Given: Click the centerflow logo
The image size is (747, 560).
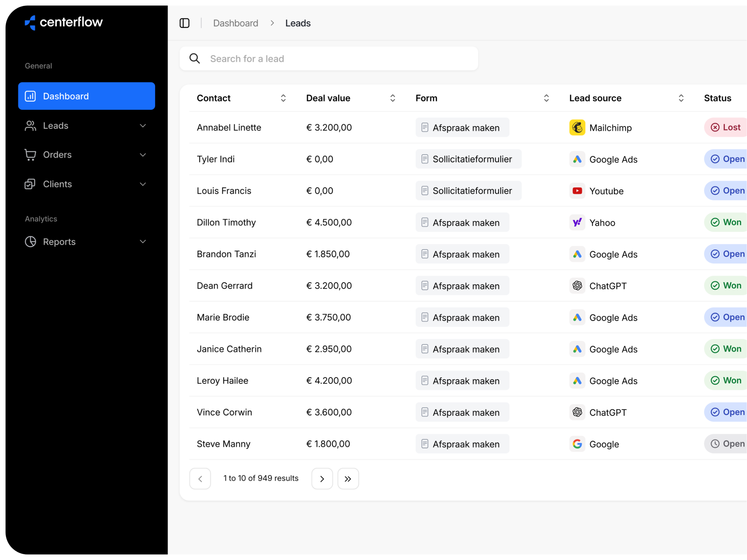Looking at the screenshot, I should click(x=64, y=22).
